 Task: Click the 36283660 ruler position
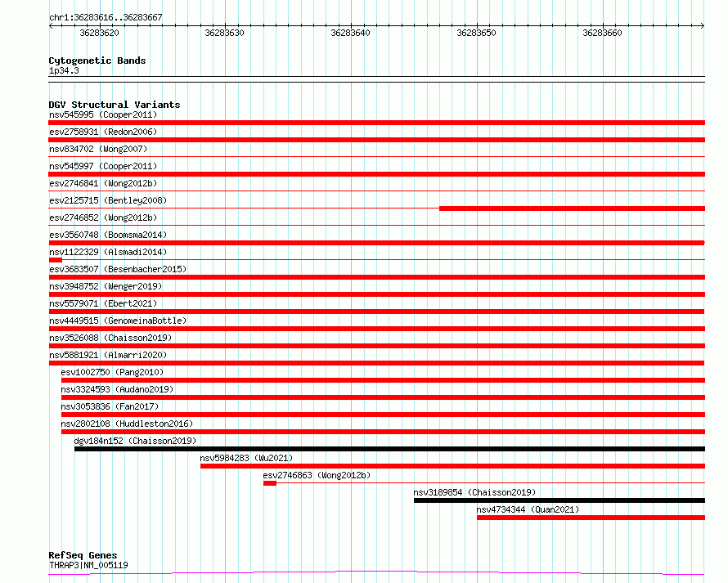click(x=602, y=33)
